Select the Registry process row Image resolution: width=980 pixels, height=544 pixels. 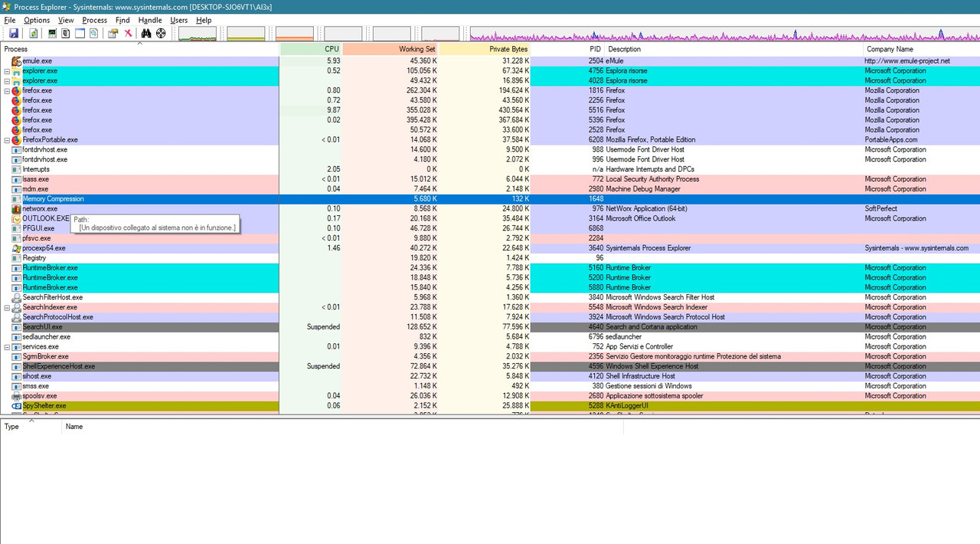pos(490,258)
